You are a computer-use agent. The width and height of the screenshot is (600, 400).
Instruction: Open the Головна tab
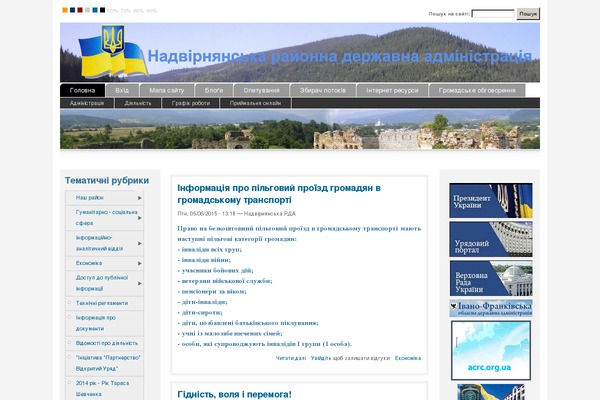pos(82,90)
